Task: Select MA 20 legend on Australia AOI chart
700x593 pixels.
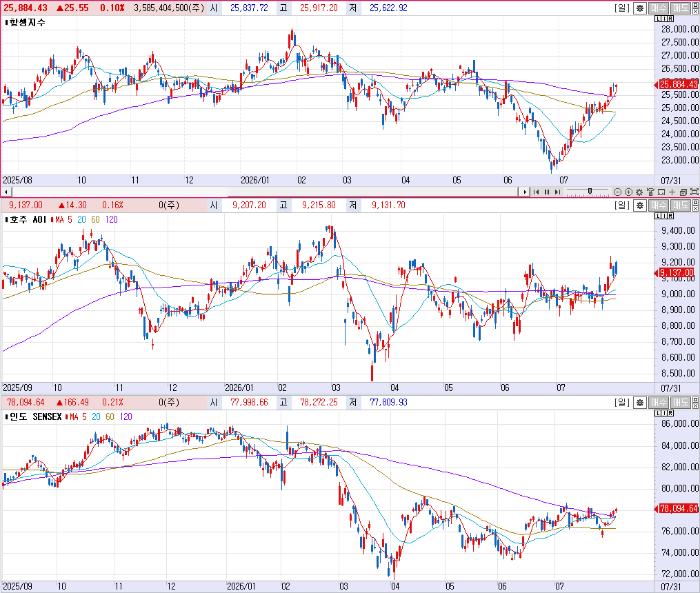Action: 81,219
